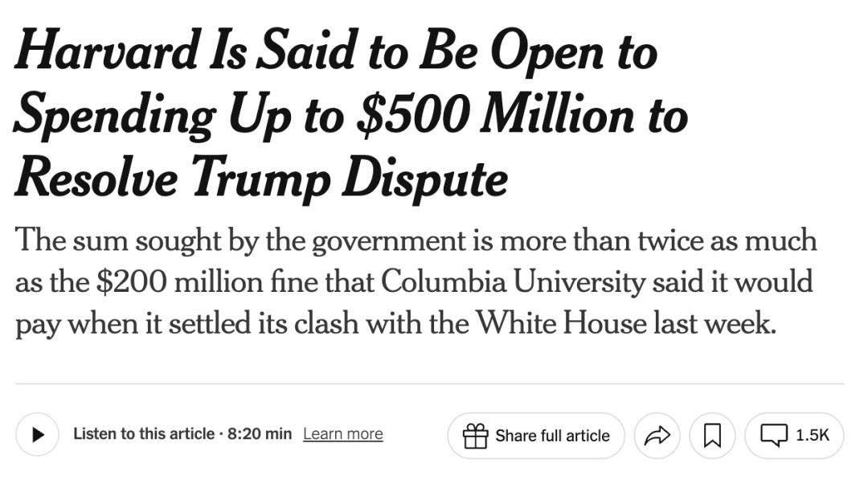Viewport: 868px width, 480px height.
Task: Click the curved share arrow icon
Action: point(657,436)
